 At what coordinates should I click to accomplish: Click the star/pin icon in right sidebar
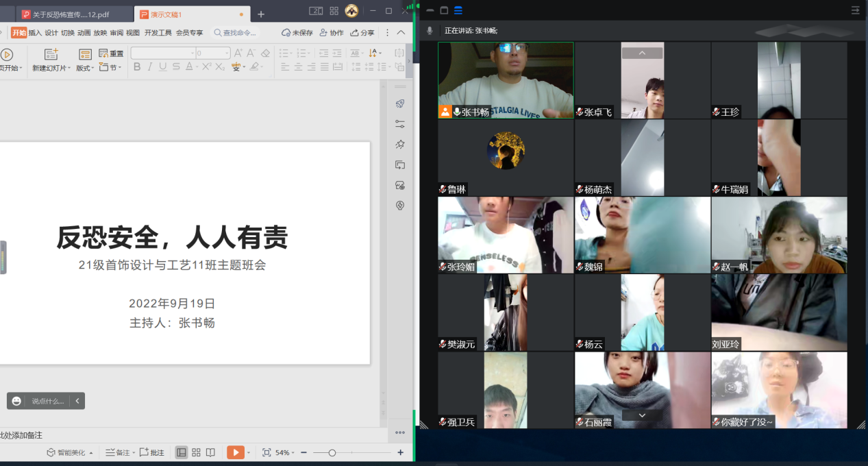400,145
